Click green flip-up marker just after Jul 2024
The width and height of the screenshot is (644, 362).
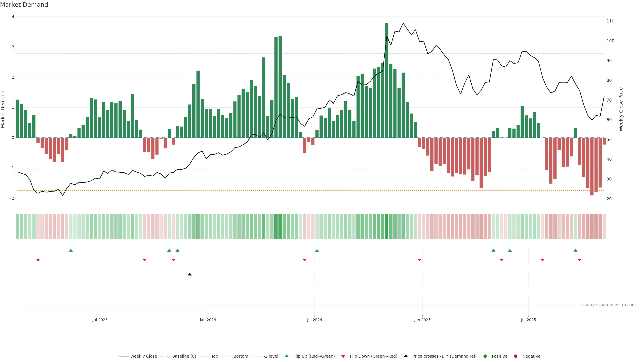pyautogui.click(x=317, y=250)
